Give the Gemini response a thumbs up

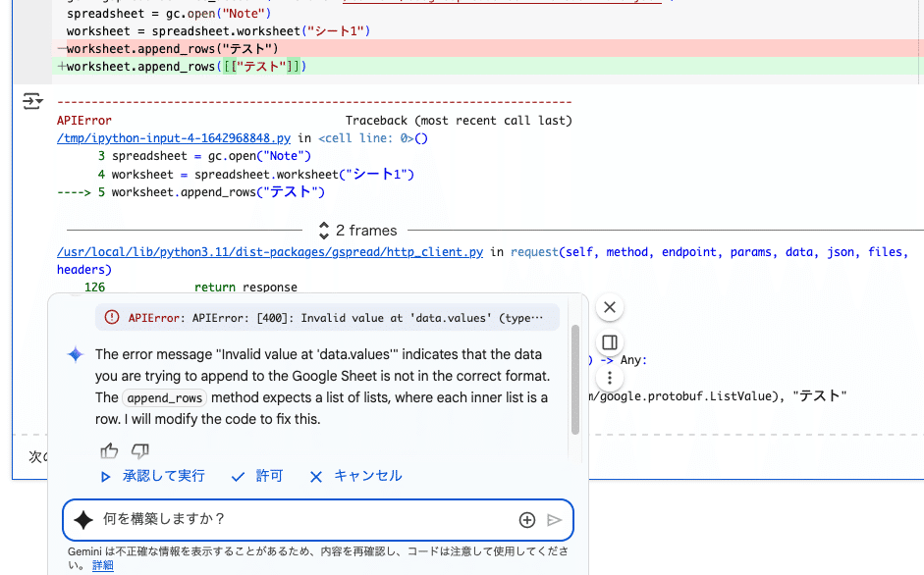(x=109, y=450)
